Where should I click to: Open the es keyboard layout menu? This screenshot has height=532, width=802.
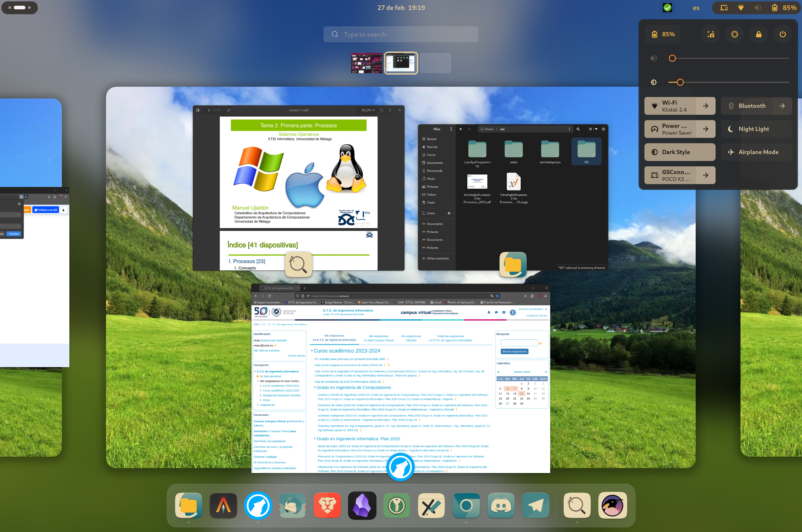click(x=696, y=8)
